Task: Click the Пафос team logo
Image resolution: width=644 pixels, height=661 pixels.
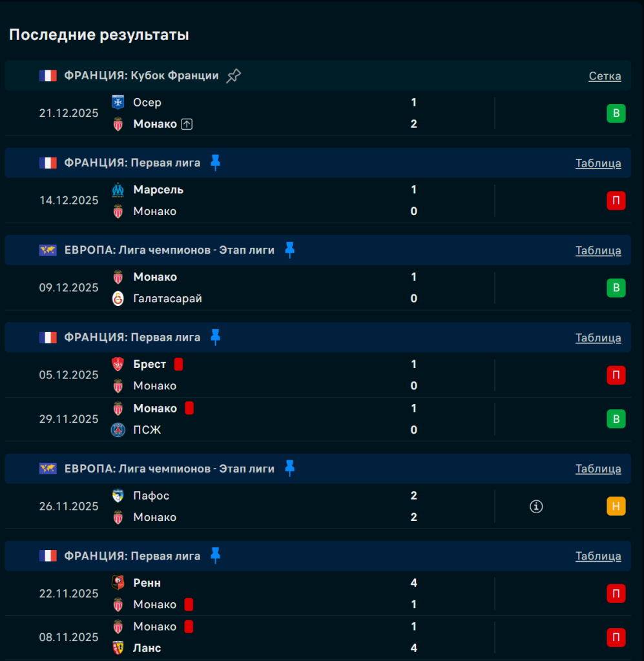Action: [x=118, y=496]
